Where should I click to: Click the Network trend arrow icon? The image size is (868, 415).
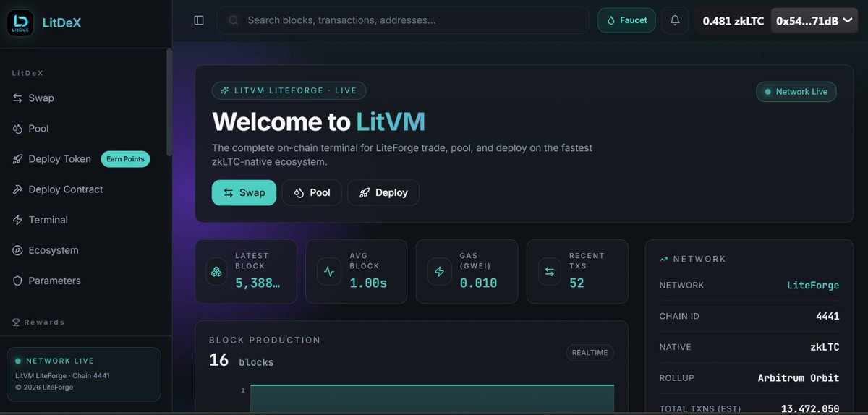(663, 259)
